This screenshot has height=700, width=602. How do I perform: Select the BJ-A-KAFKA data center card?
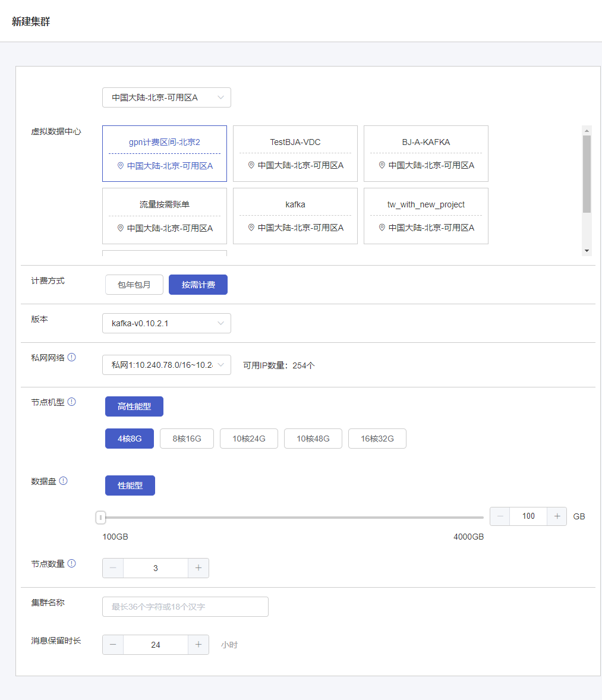click(426, 153)
